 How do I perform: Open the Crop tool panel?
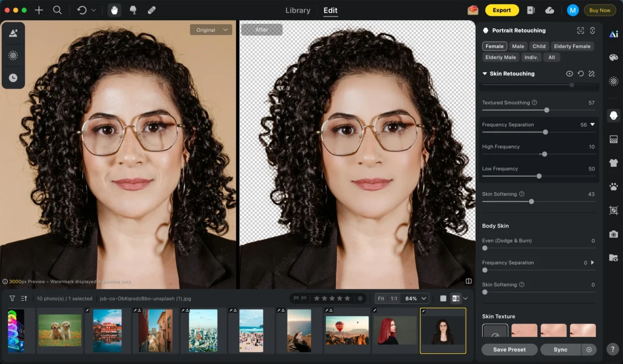coord(614,210)
